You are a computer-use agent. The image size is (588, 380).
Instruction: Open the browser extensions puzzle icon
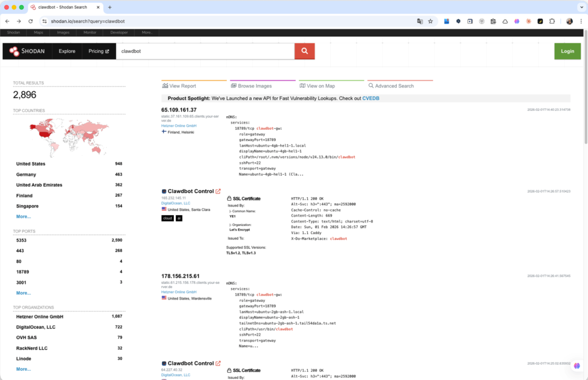coord(552,21)
